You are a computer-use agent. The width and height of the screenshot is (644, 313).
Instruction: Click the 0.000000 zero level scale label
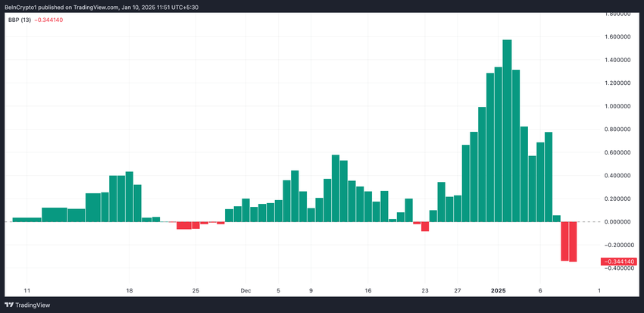pos(620,222)
